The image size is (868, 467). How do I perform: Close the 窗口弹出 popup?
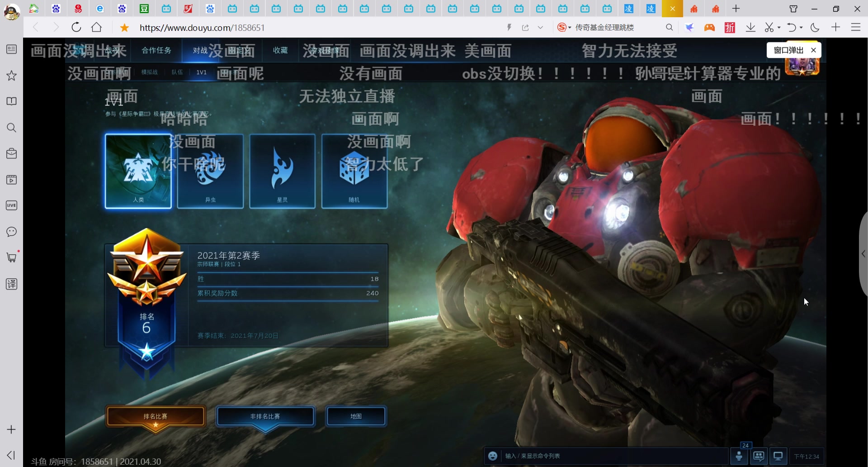coord(813,50)
